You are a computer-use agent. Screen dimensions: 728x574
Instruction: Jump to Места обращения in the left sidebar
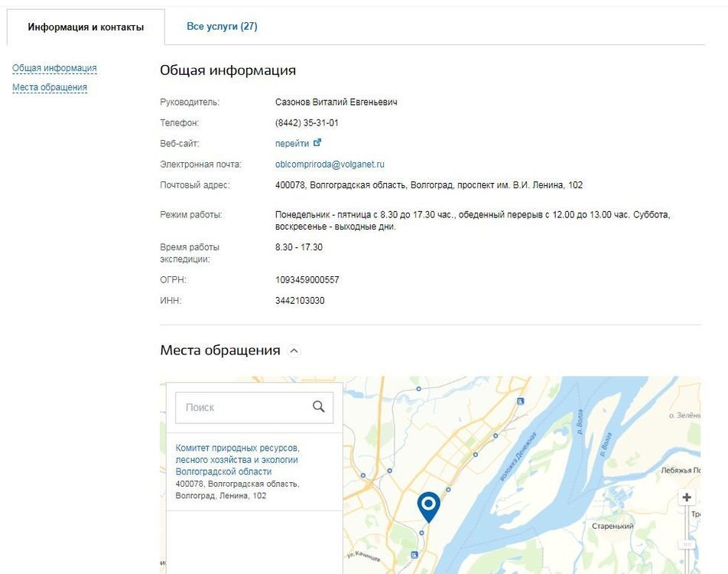click(x=50, y=87)
